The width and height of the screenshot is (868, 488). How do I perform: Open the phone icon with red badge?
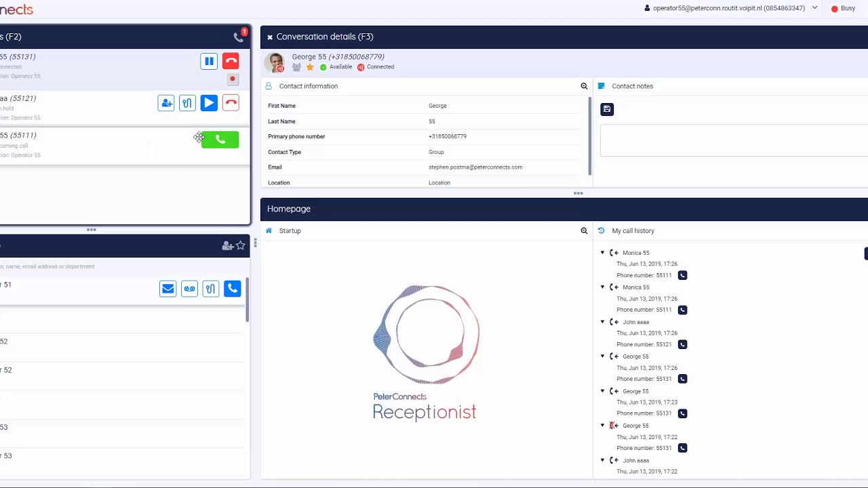[239, 37]
